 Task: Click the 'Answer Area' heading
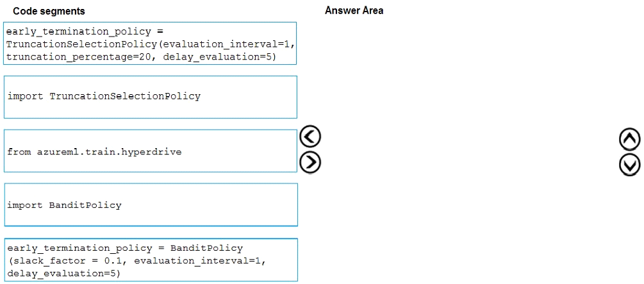[354, 11]
